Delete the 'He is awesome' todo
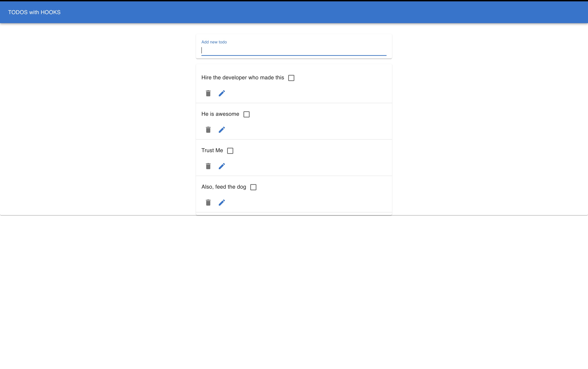This screenshot has width=588, height=369. pos(208,130)
